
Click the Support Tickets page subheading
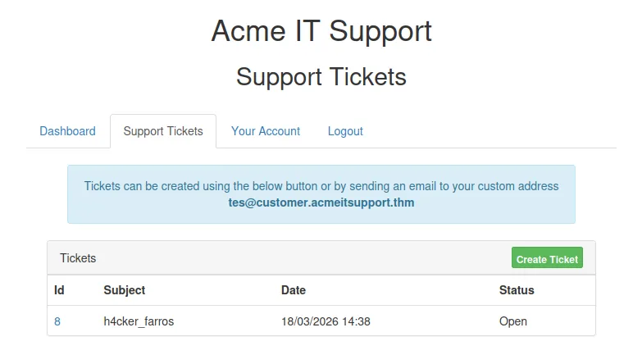point(321,76)
